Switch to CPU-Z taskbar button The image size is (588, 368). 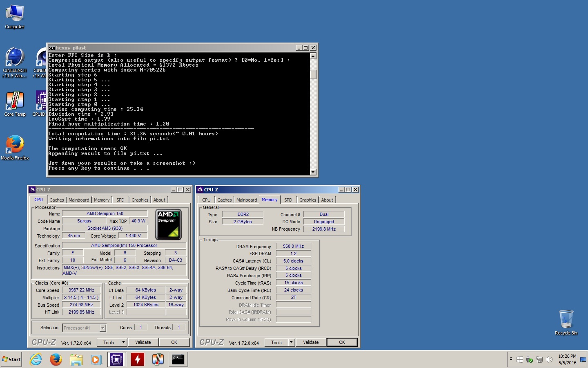pos(116,359)
